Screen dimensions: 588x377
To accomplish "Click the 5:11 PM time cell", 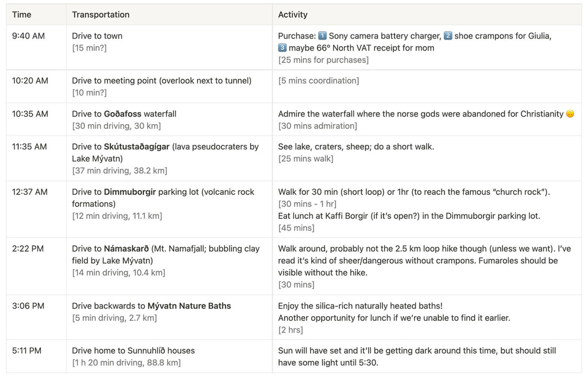I will click(x=26, y=351).
